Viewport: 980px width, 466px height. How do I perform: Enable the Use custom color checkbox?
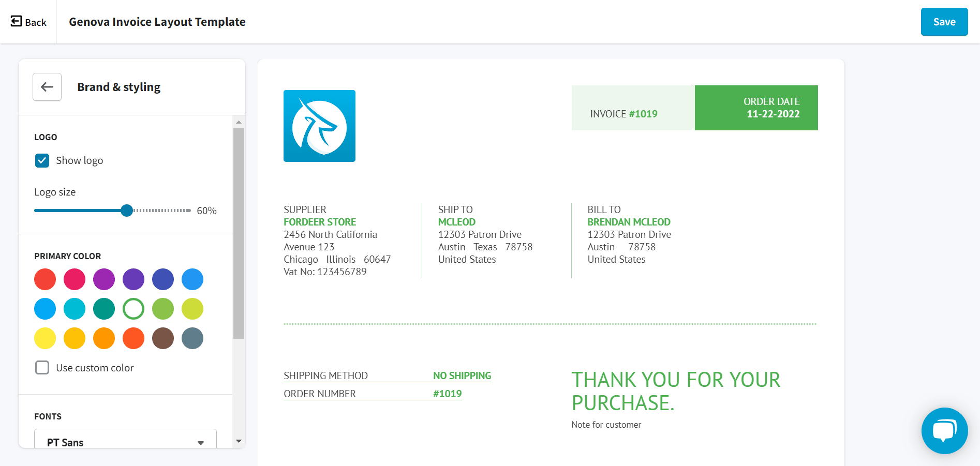(42, 368)
